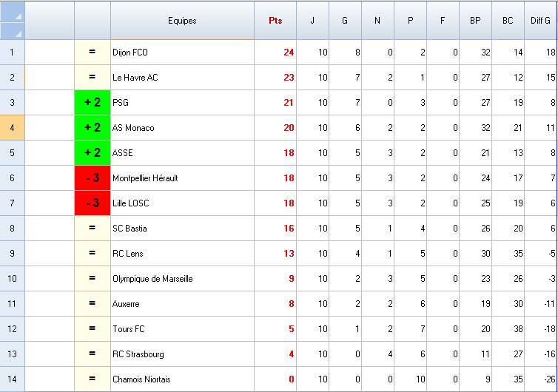Click the equals indicator beside SC Bastia
Image resolution: width=558 pixels, height=392 pixels.
click(93, 229)
